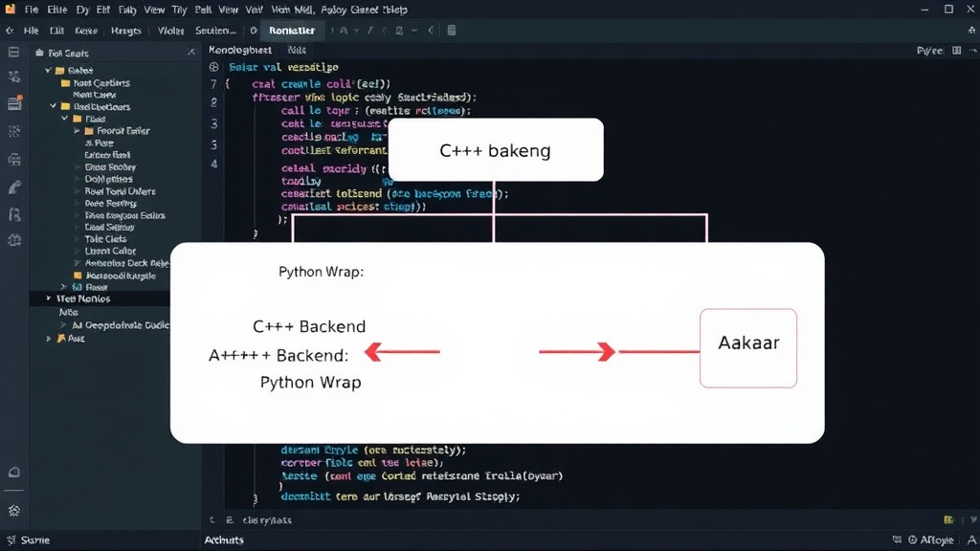Click Stame in the status bar

pos(35,540)
